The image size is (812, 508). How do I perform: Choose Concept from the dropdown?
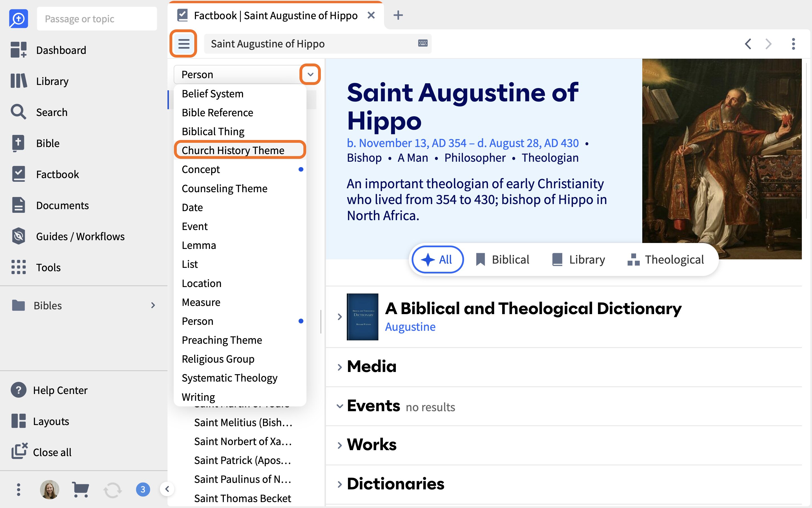(240, 169)
